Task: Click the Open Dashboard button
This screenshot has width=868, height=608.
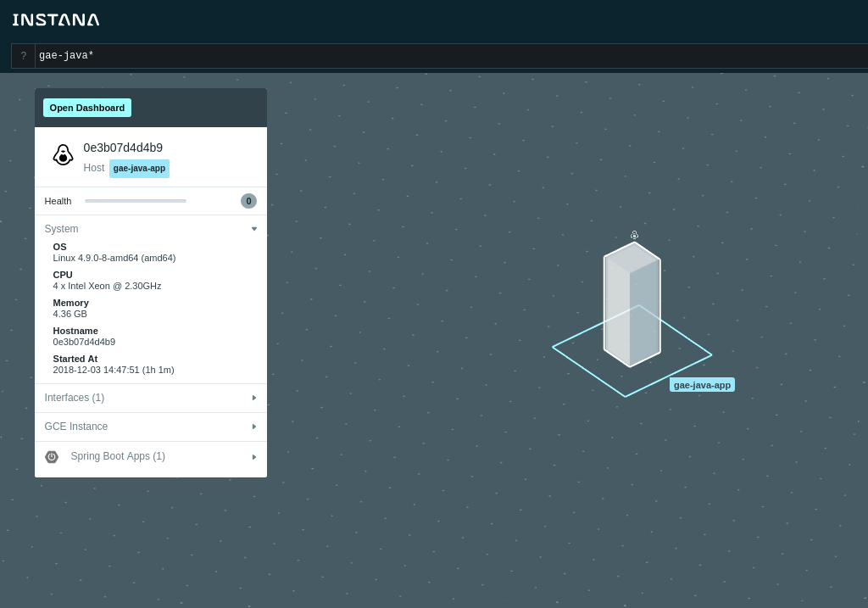Action: tap(87, 108)
